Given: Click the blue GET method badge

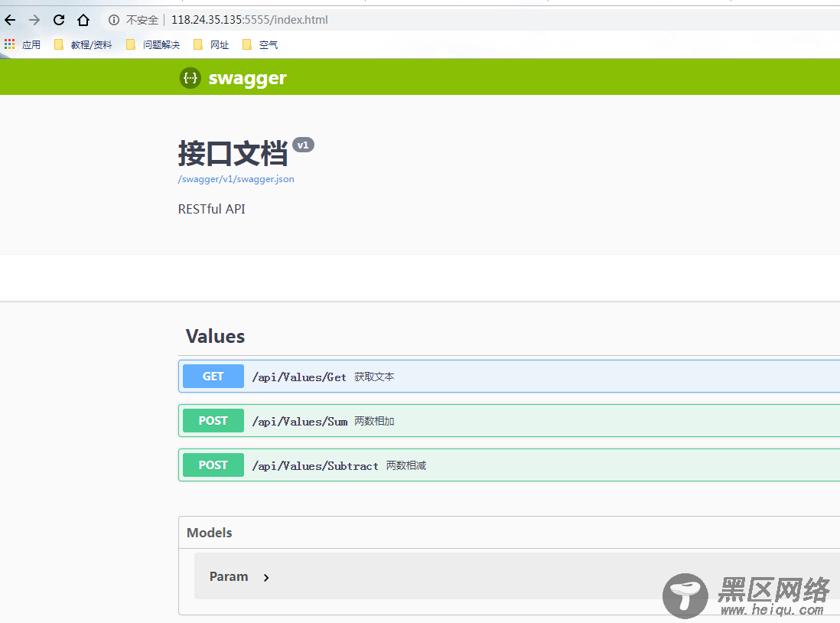Looking at the screenshot, I should pos(213,377).
